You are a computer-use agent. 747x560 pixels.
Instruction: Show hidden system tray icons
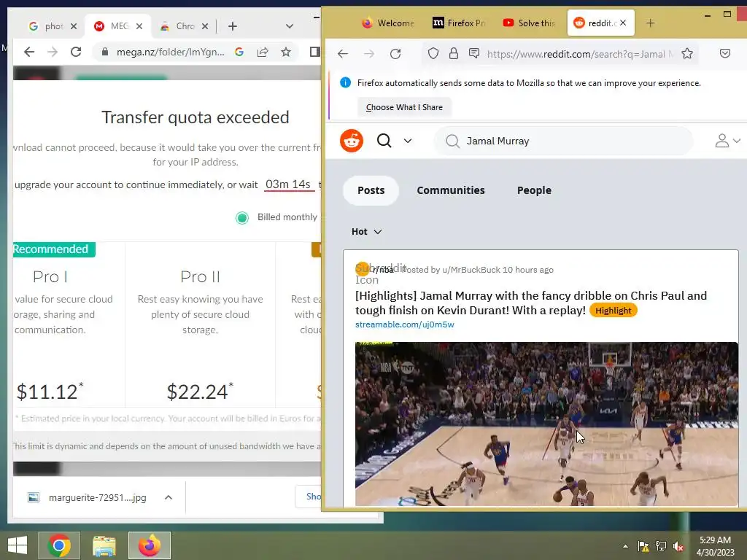coord(625,546)
